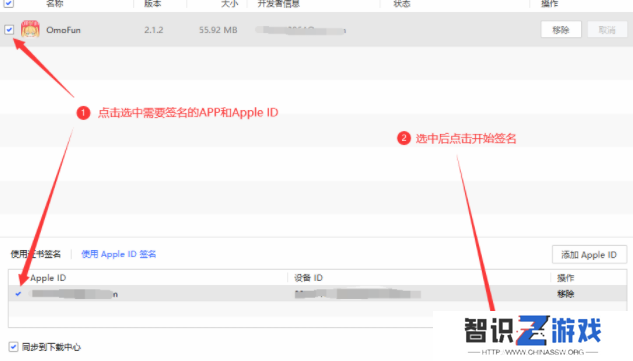Image resolution: width=633 pixels, height=361 pixels.
Task: Click 移除 link in Apple ID row
Action: 566,294
